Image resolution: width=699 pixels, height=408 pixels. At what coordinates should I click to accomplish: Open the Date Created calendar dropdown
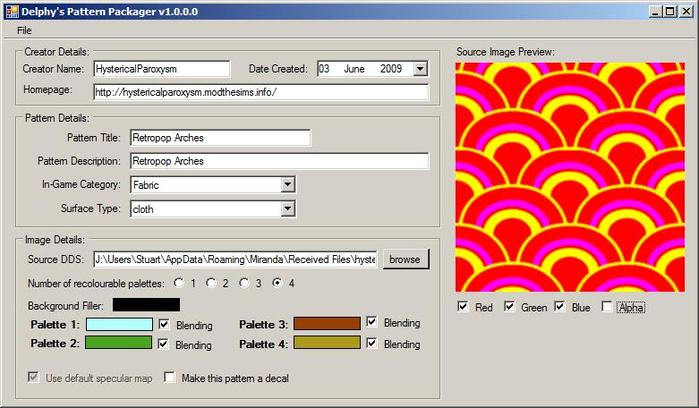click(420, 69)
